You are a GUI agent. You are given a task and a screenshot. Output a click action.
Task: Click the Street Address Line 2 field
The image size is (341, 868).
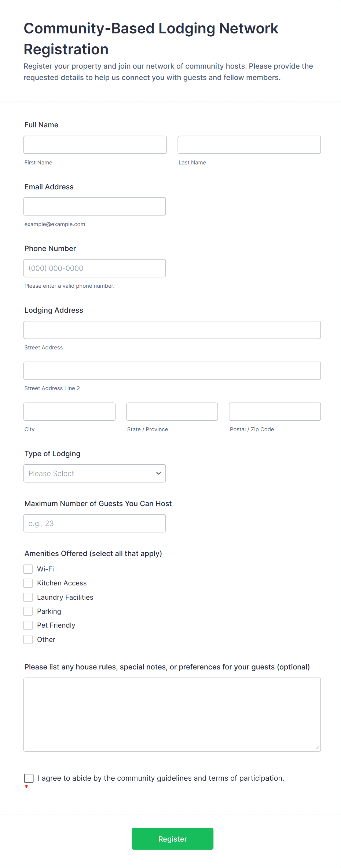(x=172, y=370)
